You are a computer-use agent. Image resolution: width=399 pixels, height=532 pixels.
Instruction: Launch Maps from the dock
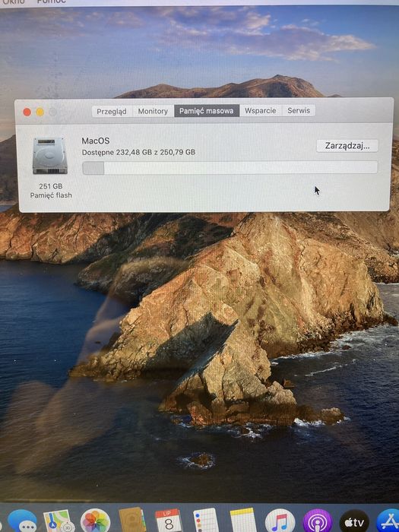click(59, 521)
